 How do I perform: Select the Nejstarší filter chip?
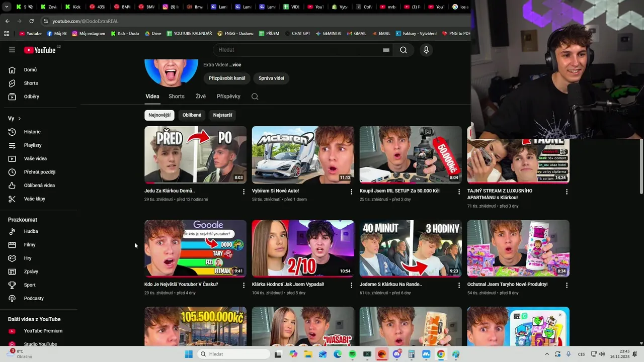point(222,115)
